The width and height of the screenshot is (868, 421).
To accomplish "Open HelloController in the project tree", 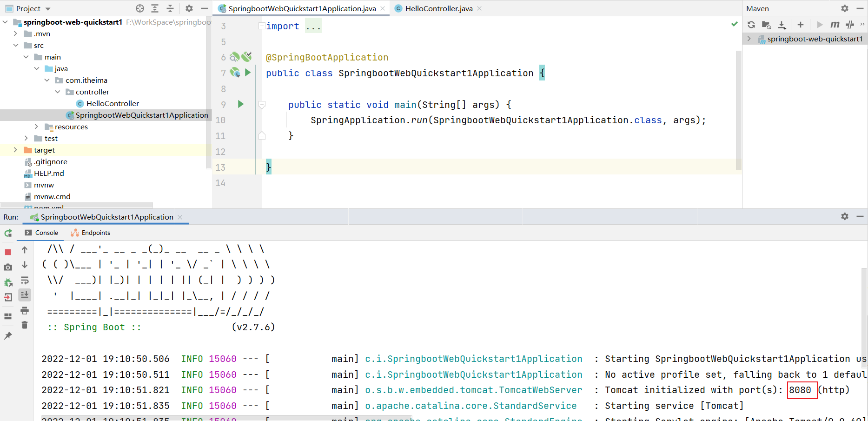I will pos(112,103).
